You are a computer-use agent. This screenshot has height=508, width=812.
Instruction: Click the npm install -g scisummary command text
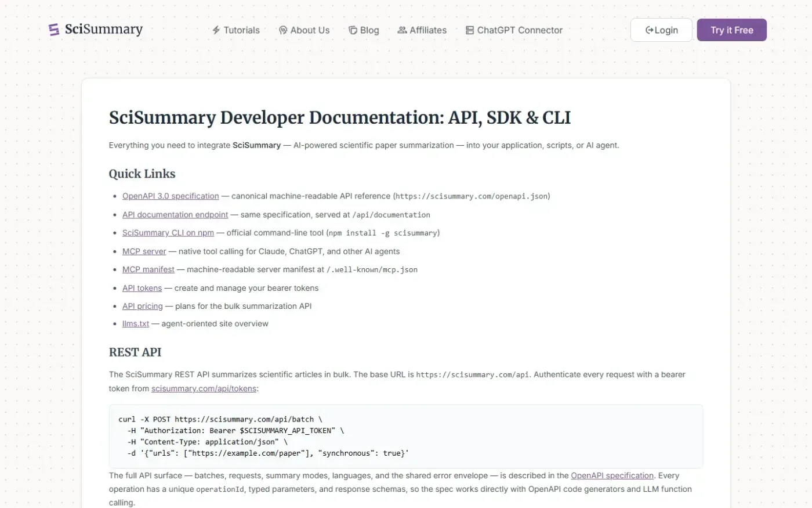(x=383, y=233)
